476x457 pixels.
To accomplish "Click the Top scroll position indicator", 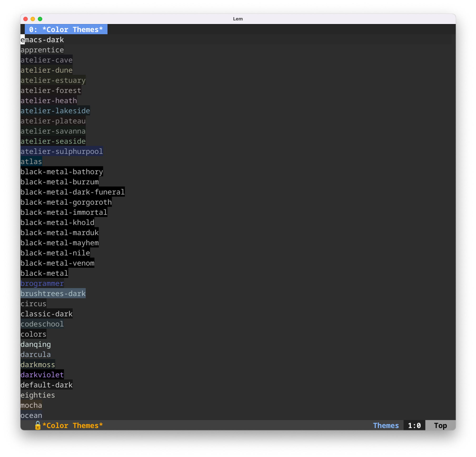I will (x=440, y=425).
